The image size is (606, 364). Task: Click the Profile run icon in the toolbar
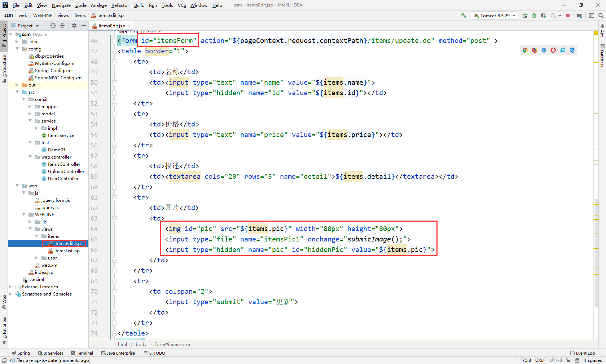tap(553, 15)
